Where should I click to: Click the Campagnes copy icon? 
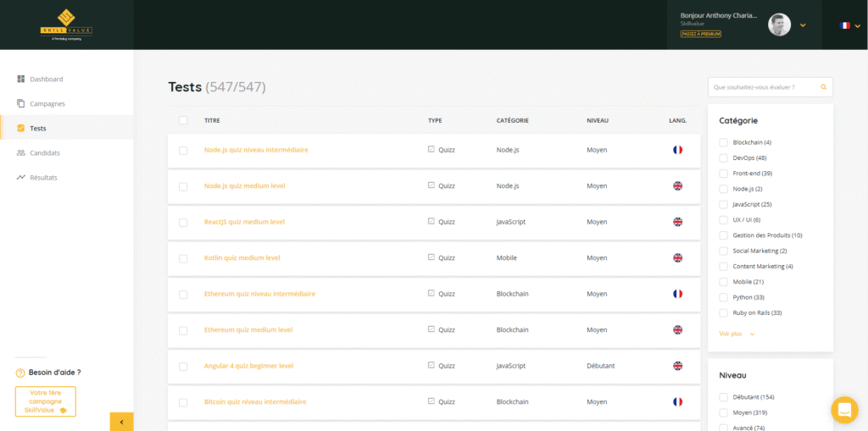click(x=21, y=103)
